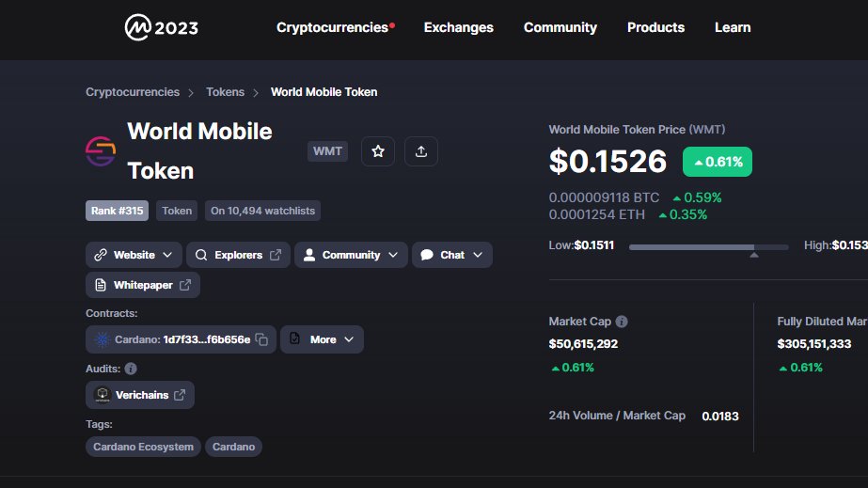Expand the Chat dropdown
This screenshot has height=488, width=868.
coord(478,255)
